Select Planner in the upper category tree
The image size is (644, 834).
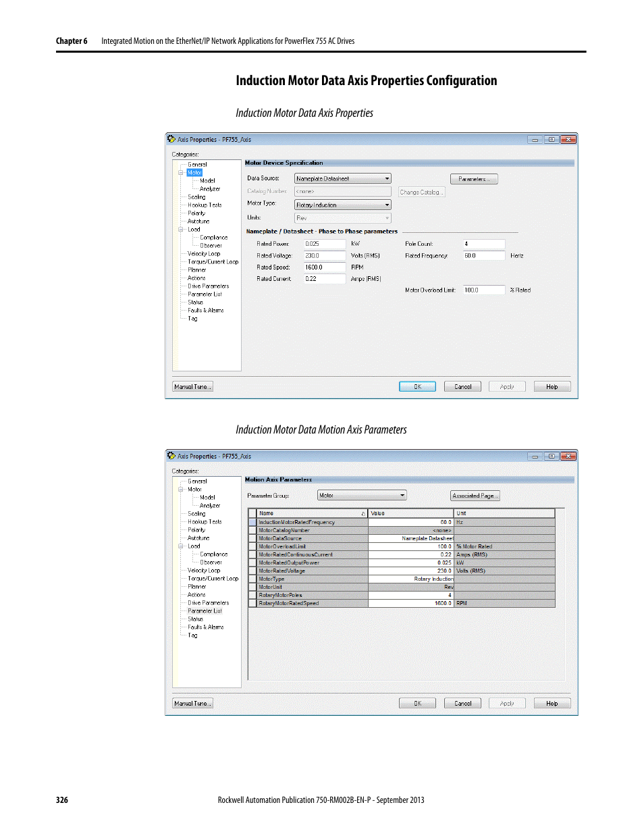click(197, 270)
